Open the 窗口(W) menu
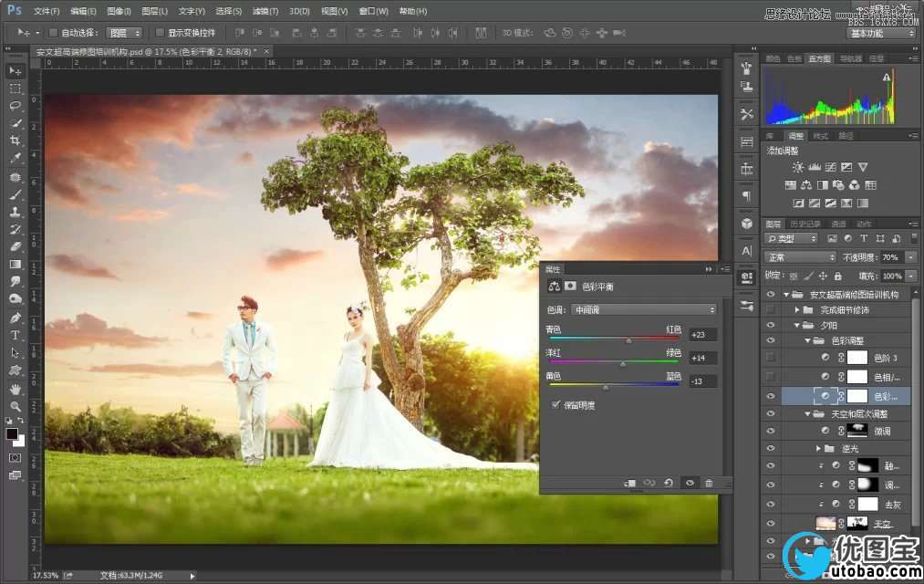 (374, 11)
